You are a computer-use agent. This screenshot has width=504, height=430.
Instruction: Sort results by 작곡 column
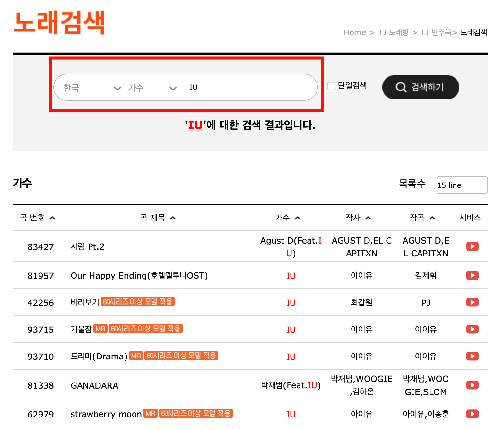(422, 218)
